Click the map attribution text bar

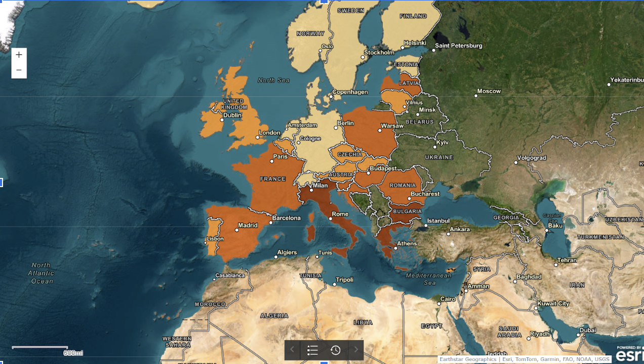[524, 359]
